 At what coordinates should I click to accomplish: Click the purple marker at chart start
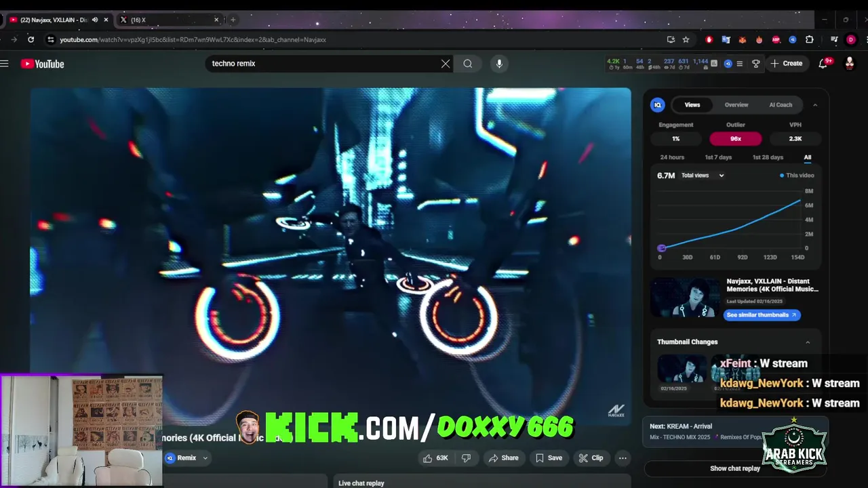(662, 248)
